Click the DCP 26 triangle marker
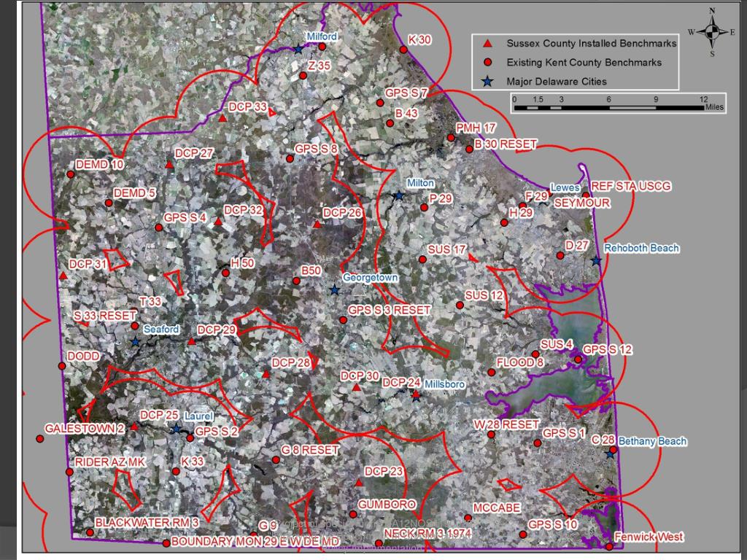 317,225
